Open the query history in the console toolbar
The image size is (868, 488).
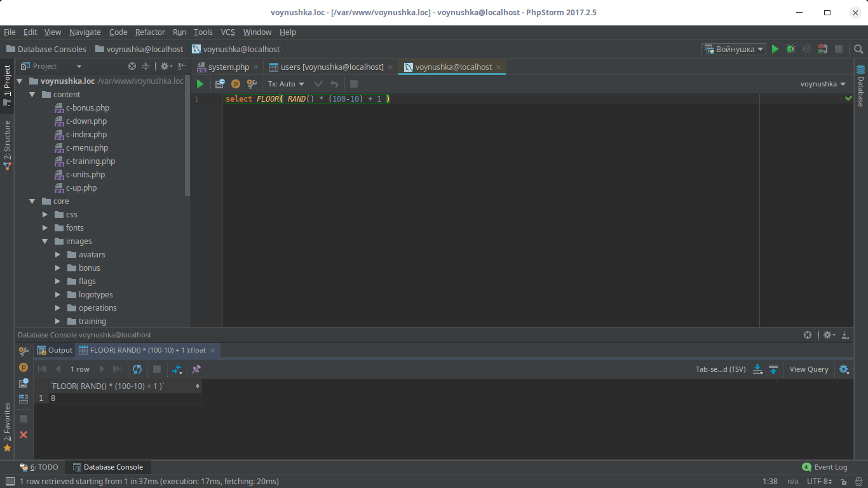tap(220, 84)
